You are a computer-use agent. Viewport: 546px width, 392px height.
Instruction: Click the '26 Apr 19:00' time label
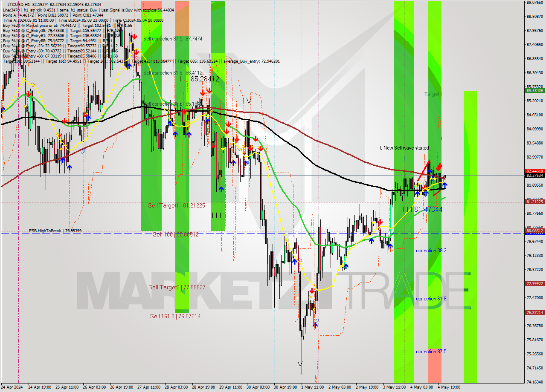[x=121, y=387]
